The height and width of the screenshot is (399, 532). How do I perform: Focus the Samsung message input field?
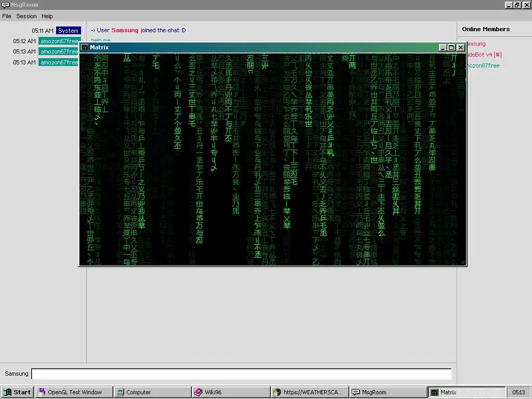point(241,374)
